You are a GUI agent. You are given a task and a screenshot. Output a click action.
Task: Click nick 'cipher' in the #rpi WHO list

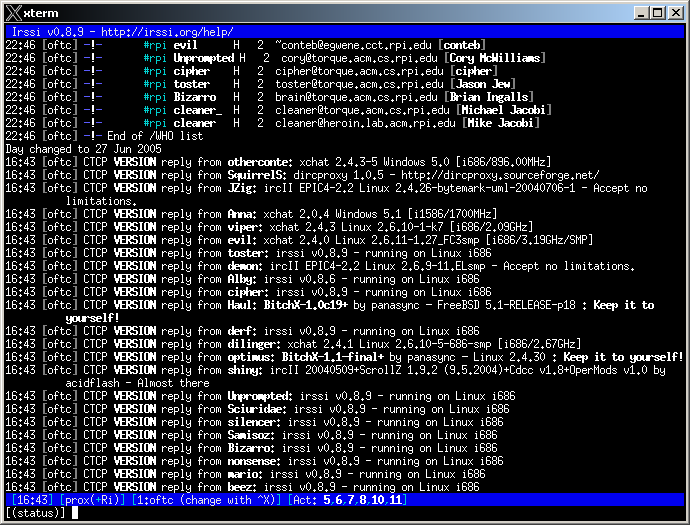pyautogui.click(x=191, y=71)
